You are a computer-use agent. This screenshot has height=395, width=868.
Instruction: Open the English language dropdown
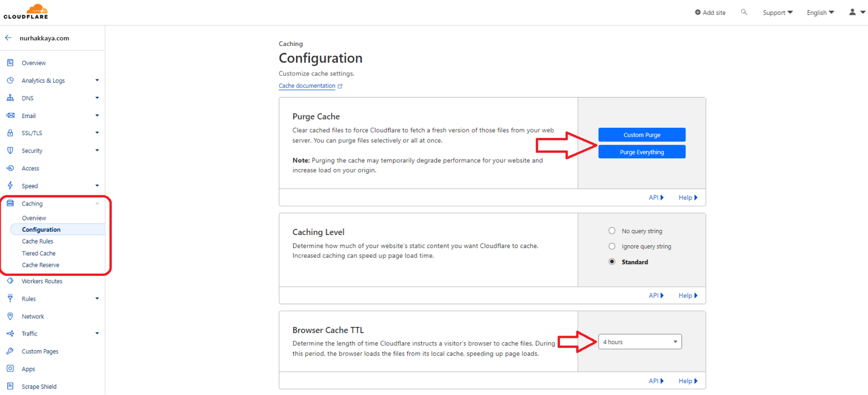820,13
